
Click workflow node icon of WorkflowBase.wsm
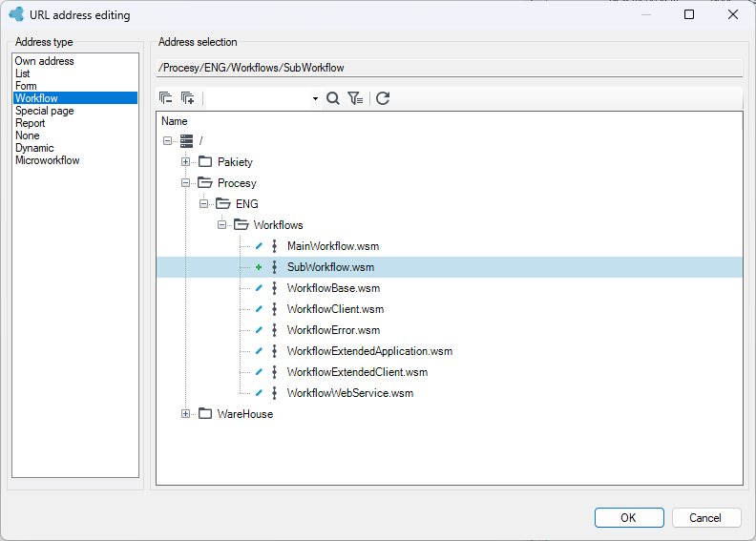click(274, 288)
